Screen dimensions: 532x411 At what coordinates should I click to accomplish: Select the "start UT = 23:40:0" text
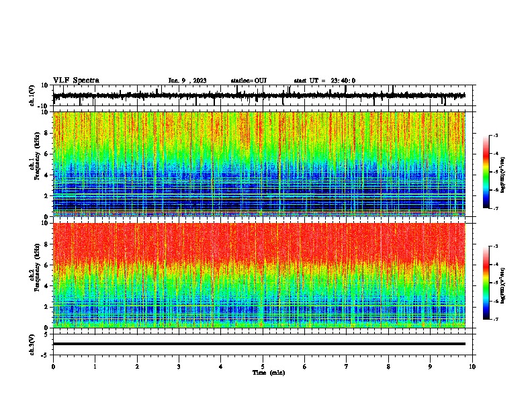click(324, 81)
